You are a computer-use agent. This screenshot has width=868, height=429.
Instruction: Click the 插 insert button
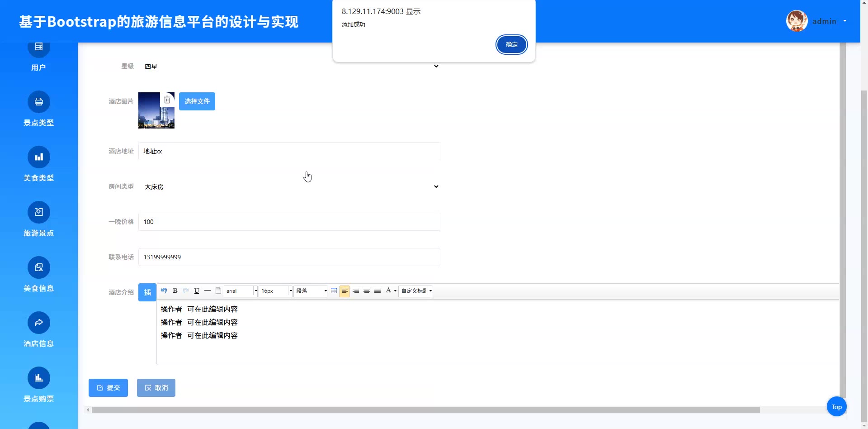coord(147,292)
